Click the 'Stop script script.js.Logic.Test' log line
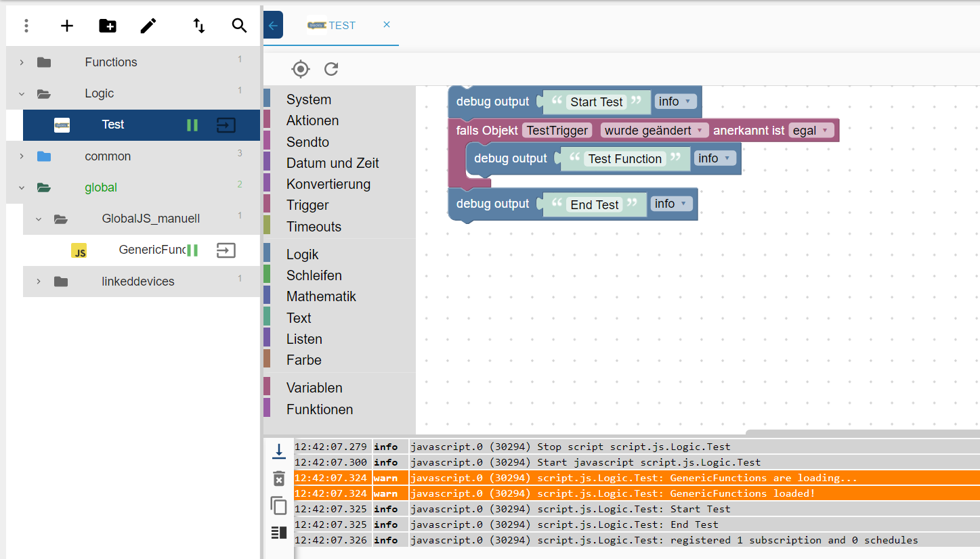This screenshot has height=559, width=980. 637,447
